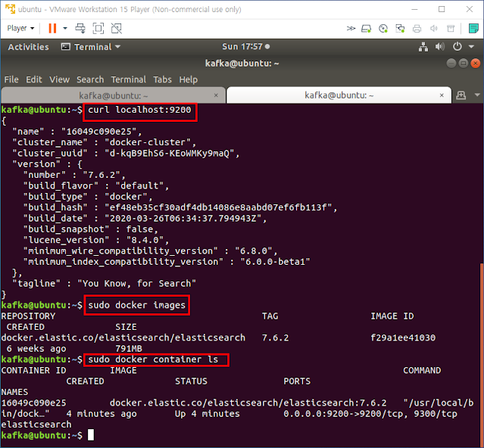This screenshot has width=484, height=448.
Task: Click the ports text 0.0.0.0:9200->9200/tcp
Action: (x=342, y=414)
